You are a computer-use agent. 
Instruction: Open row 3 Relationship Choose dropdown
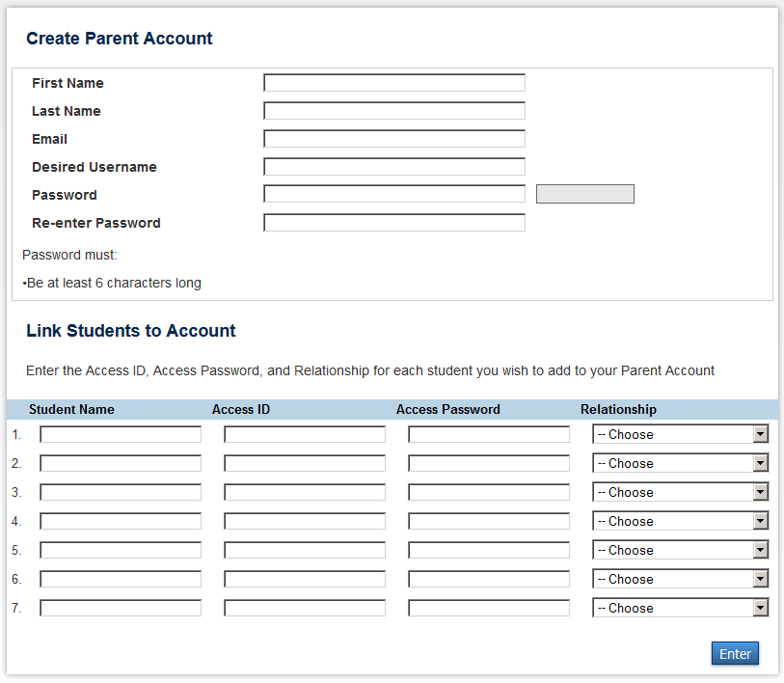pyautogui.click(x=680, y=492)
